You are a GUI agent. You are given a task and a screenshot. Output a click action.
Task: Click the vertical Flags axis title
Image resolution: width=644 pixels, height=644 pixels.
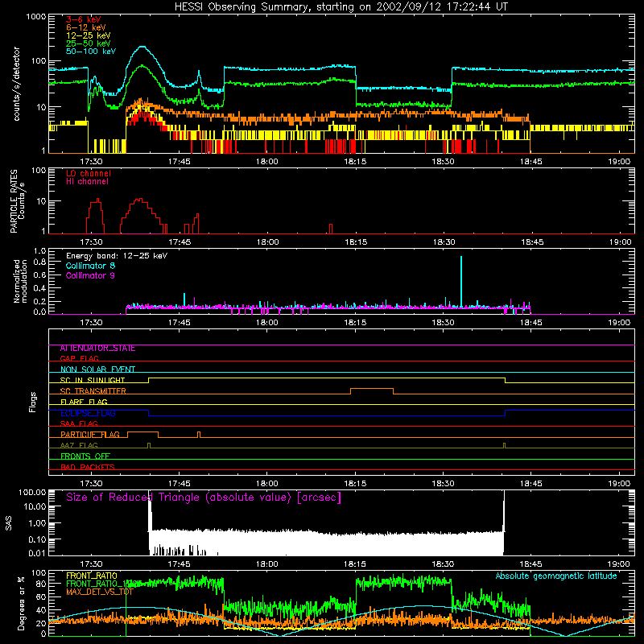point(33,402)
